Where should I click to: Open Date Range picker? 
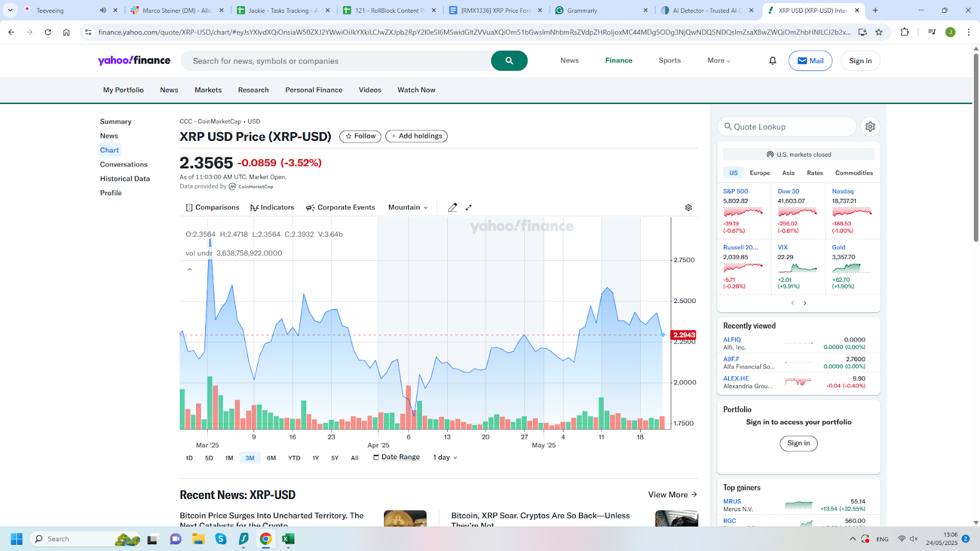(396, 457)
